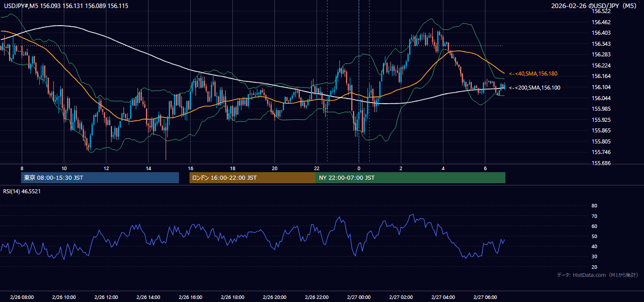This screenshot has height=302, width=644.
Task: Click the RSI 40 level label
Action: pyautogui.click(x=594, y=246)
